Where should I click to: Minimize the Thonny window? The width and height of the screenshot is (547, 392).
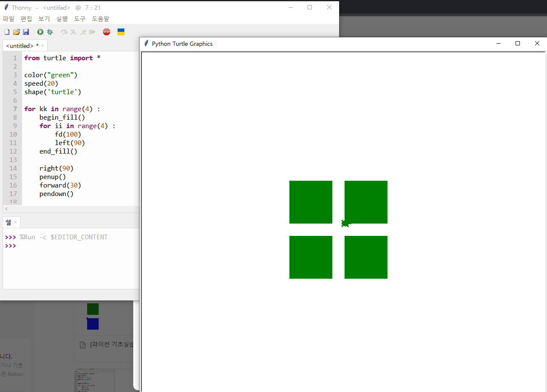291,7
